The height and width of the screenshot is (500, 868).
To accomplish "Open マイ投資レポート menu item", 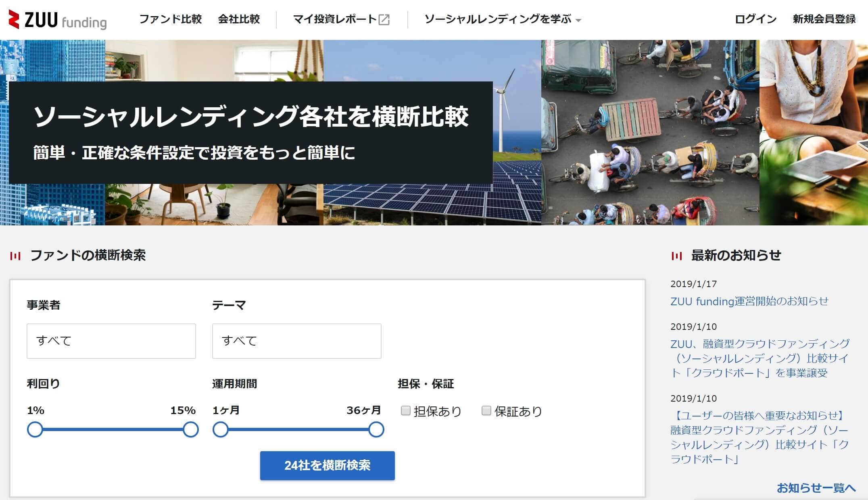I will coord(335,19).
